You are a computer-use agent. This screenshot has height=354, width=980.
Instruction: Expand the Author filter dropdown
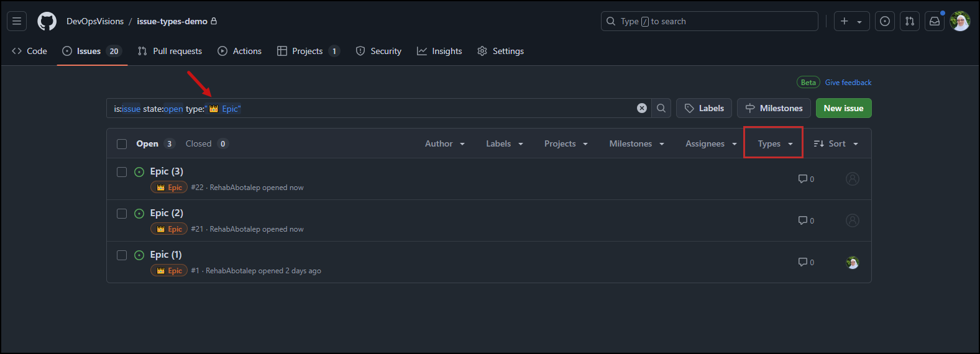coord(445,143)
